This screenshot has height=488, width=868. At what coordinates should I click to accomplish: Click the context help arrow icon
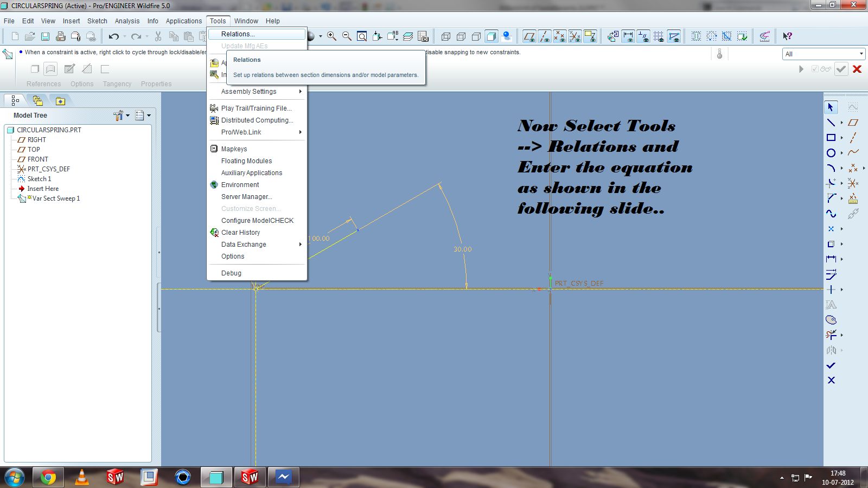click(x=787, y=36)
